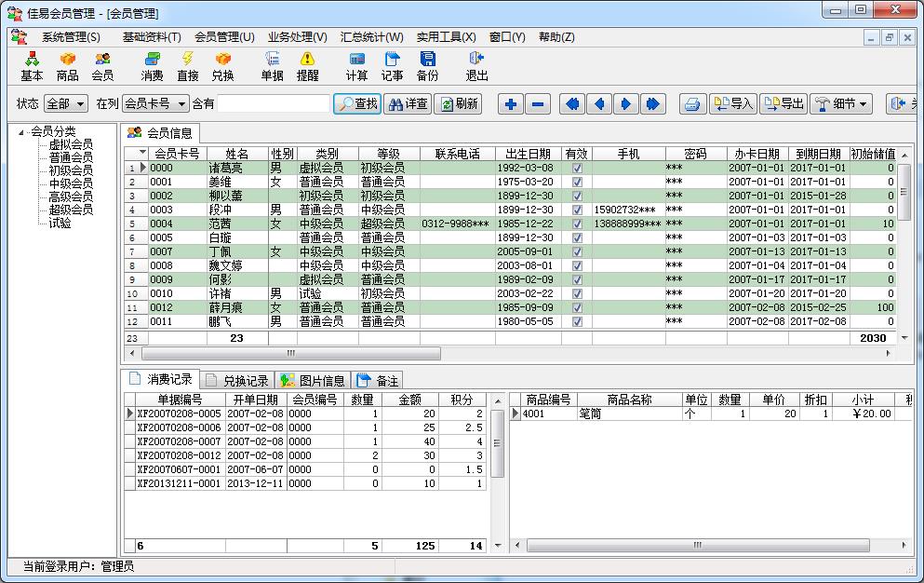Open the 汇总统计(W) menu
The width and height of the screenshot is (924, 583).
coord(371,37)
